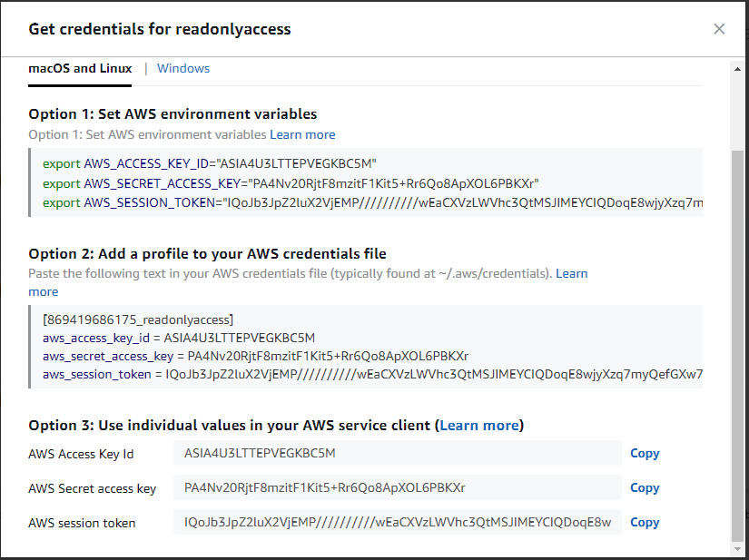
Task: Click the aws_access_key_id credentials line
Action: pyautogui.click(x=179, y=338)
